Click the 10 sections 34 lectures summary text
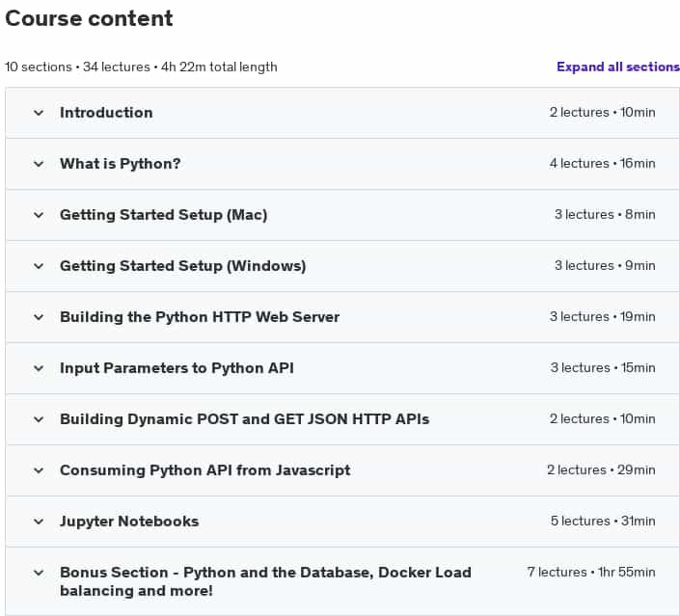 [x=141, y=67]
